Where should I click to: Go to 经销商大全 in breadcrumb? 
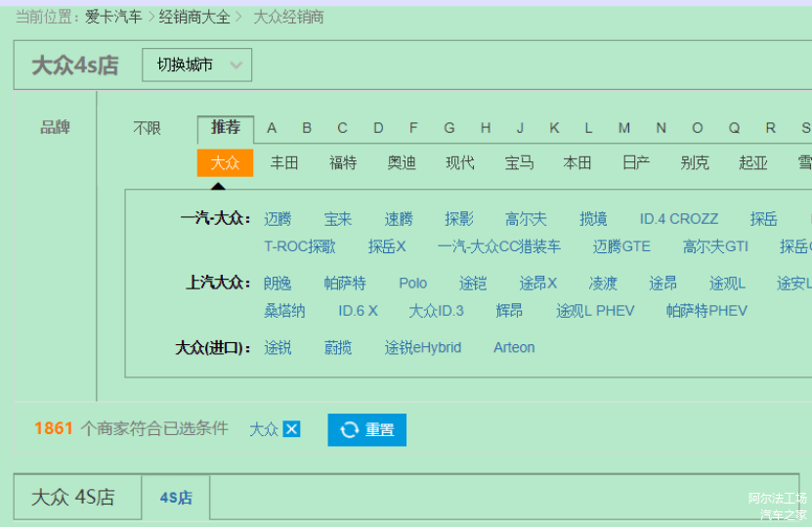(194, 17)
